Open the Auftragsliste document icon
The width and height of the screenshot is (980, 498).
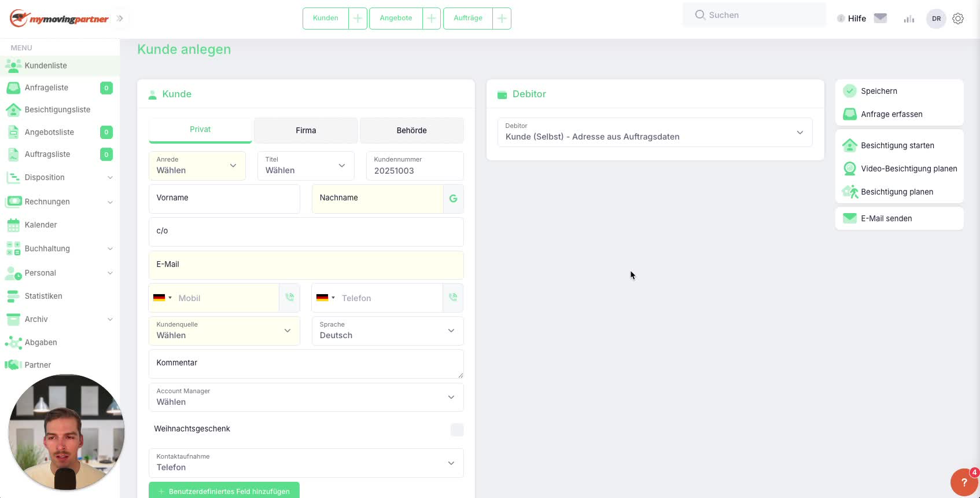pos(13,154)
